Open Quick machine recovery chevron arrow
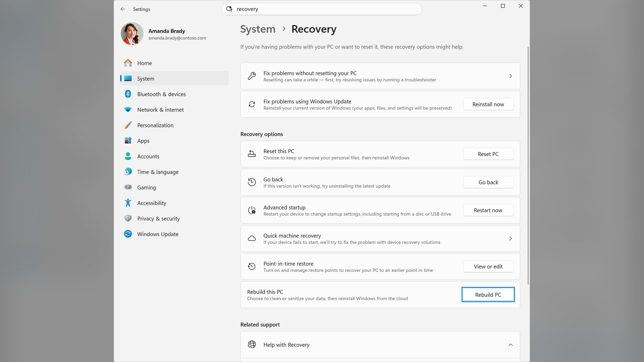 point(511,239)
